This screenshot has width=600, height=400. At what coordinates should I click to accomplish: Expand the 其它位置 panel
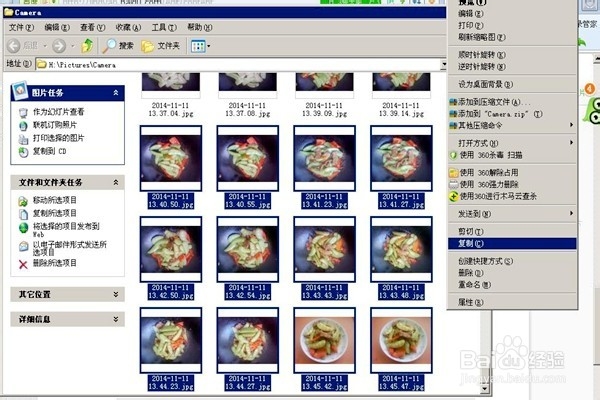(x=116, y=294)
